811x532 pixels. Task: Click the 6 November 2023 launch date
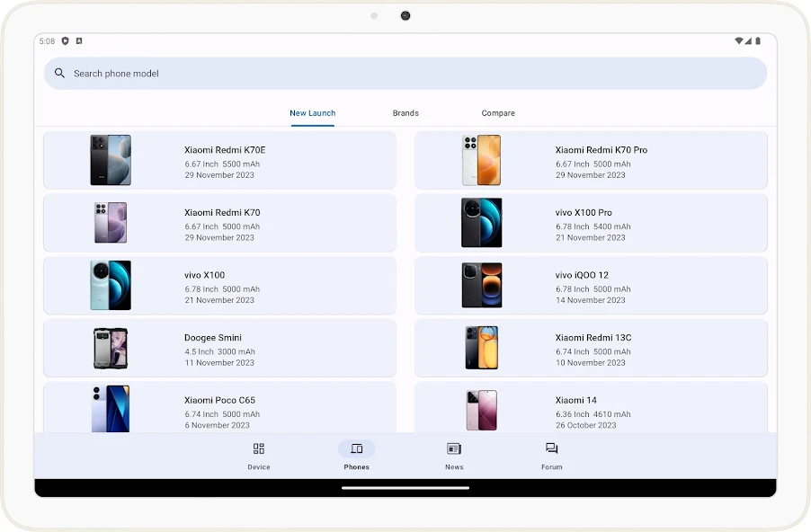click(218, 425)
